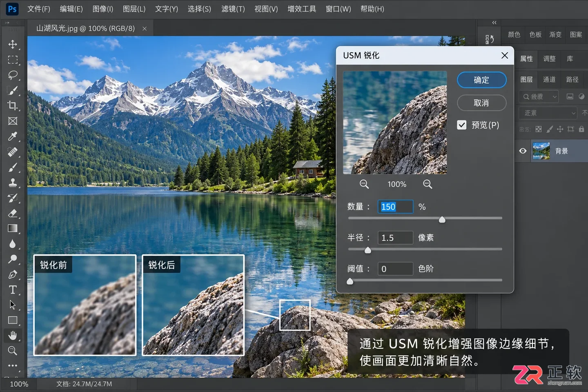The image size is (588, 392).
Task: Open the 图层(L) menu
Action: pyautogui.click(x=134, y=9)
